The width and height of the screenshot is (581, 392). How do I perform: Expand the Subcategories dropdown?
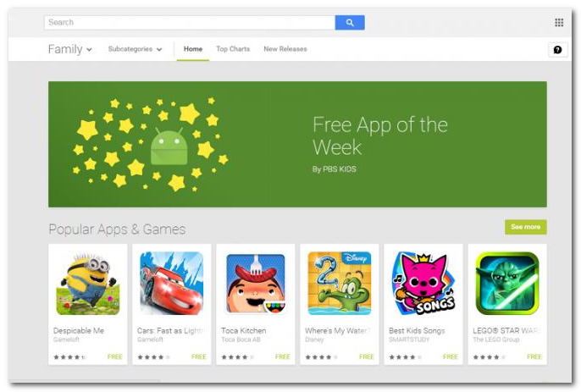coord(135,49)
